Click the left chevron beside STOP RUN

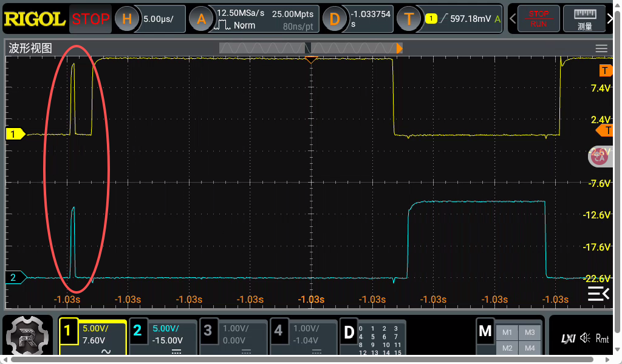(x=513, y=18)
